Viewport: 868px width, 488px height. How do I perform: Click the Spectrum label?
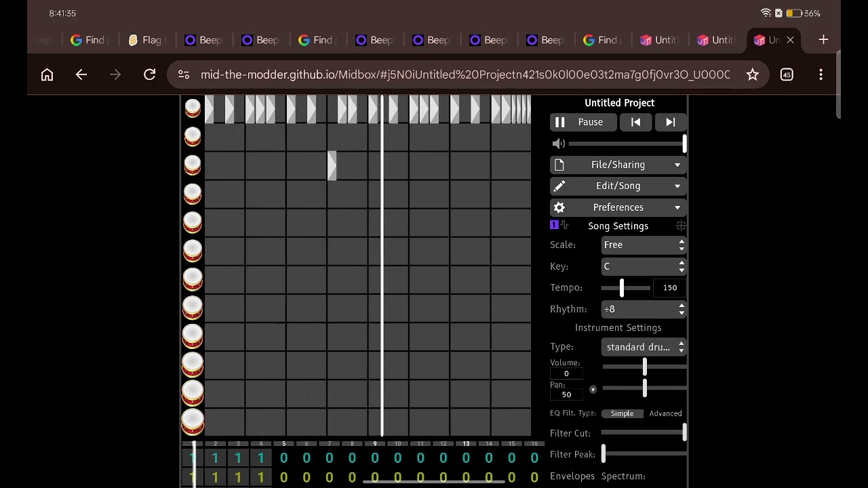pos(623,476)
